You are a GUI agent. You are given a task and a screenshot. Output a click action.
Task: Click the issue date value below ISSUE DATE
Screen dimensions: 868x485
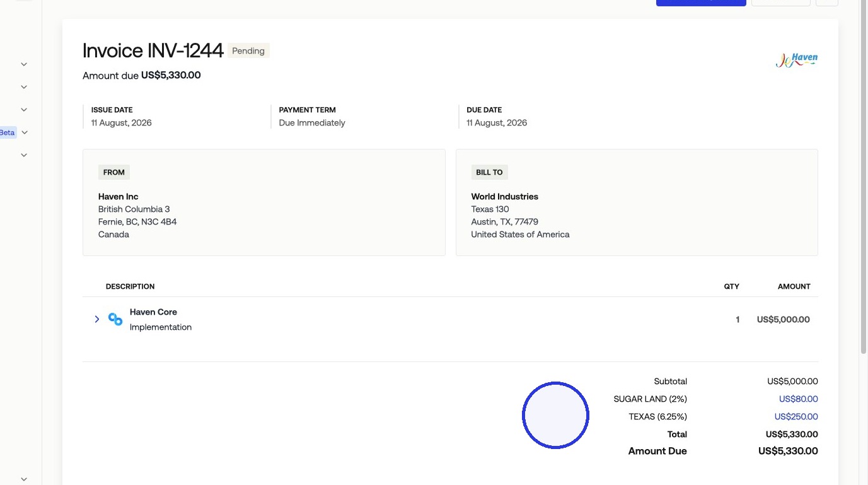(x=122, y=122)
